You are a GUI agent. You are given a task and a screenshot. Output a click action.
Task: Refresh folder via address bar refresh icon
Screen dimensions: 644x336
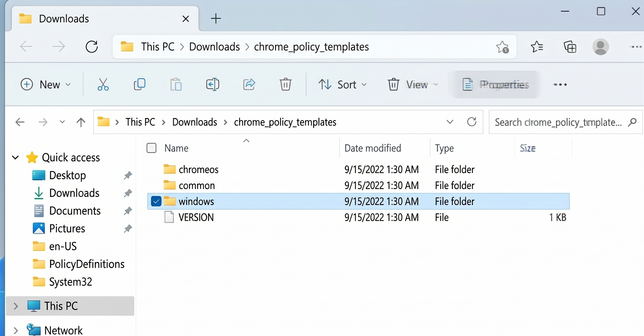pos(471,122)
